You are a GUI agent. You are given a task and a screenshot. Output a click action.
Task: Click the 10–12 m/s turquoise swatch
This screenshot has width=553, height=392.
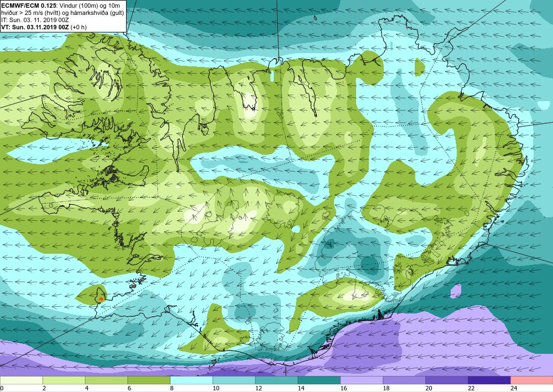[234, 380]
